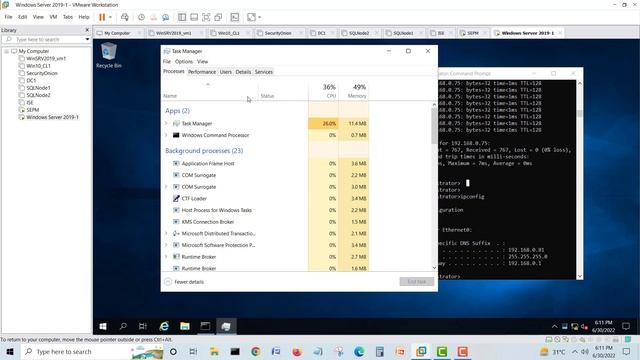The width and height of the screenshot is (640, 360).
Task: Switch to Users tab in Task Manager
Action: click(226, 72)
